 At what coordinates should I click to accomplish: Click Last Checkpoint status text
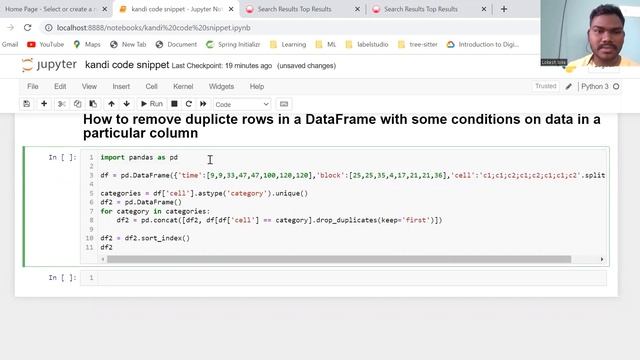click(222, 66)
